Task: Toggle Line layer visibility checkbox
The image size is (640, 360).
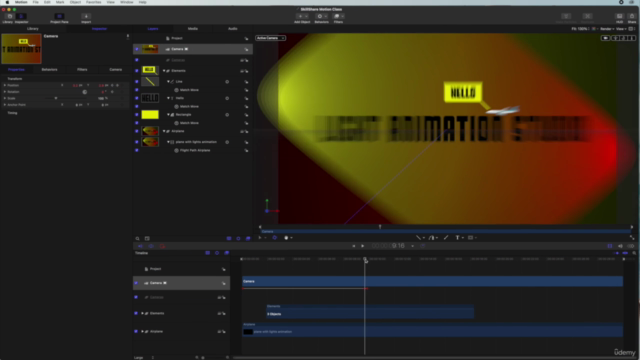Action: [137, 82]
